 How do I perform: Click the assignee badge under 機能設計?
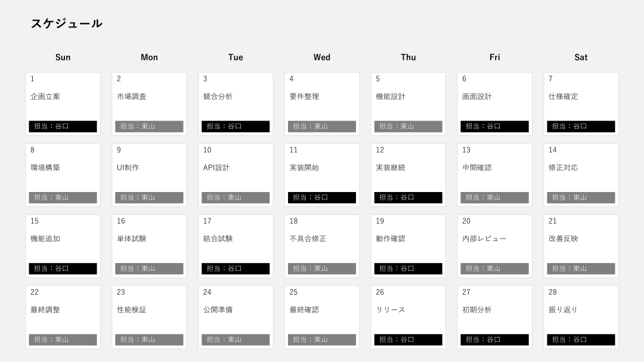pos(408,126)
